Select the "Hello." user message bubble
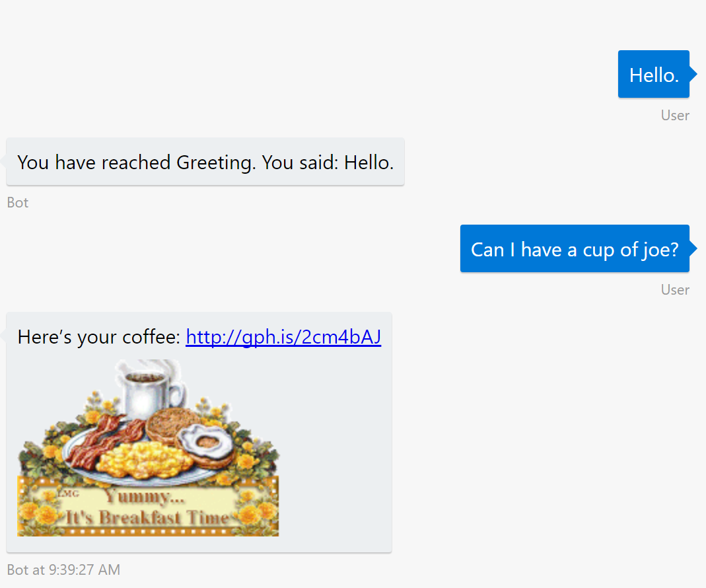Screen dimensions: 706x588 click(x=653, y=74)
